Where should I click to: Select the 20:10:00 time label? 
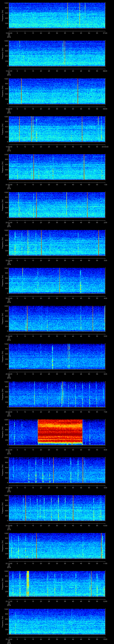(9, 564)
